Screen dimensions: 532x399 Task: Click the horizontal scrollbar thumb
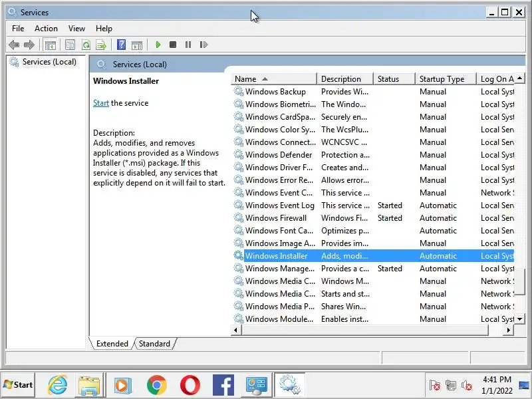365,330
